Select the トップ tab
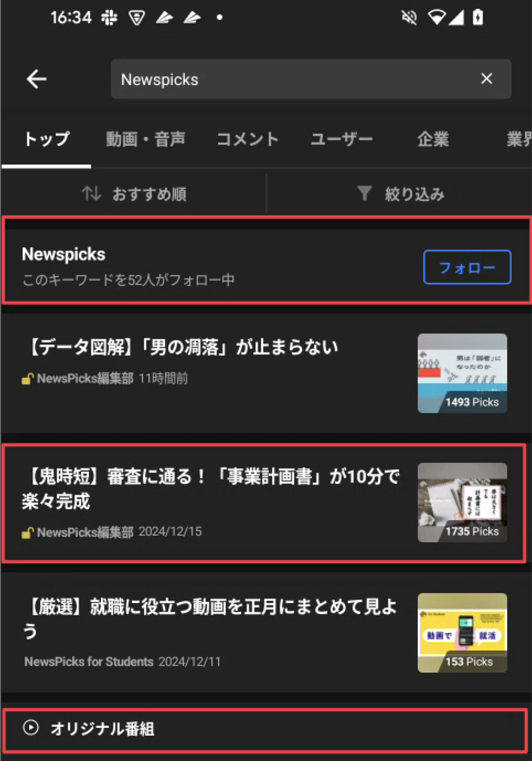The height and width of the screenshot is (761, 532). [x=46, y=140]
